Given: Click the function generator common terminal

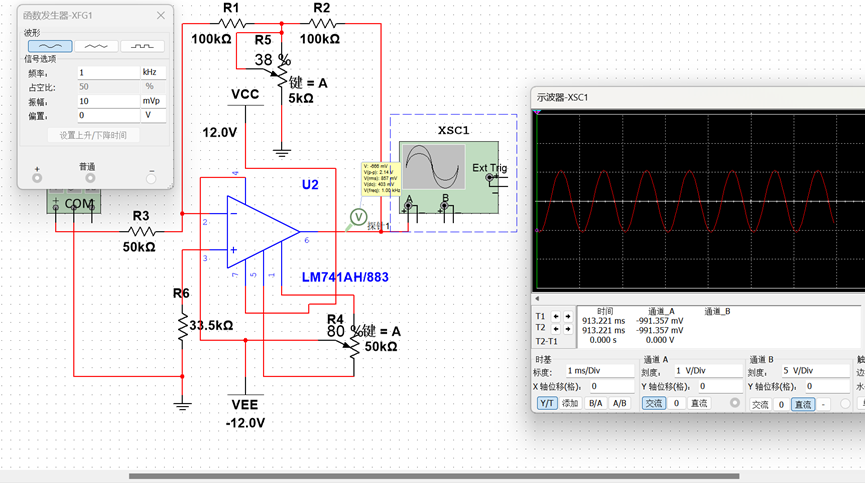Looking at the screenshot, I should point(90,178).
